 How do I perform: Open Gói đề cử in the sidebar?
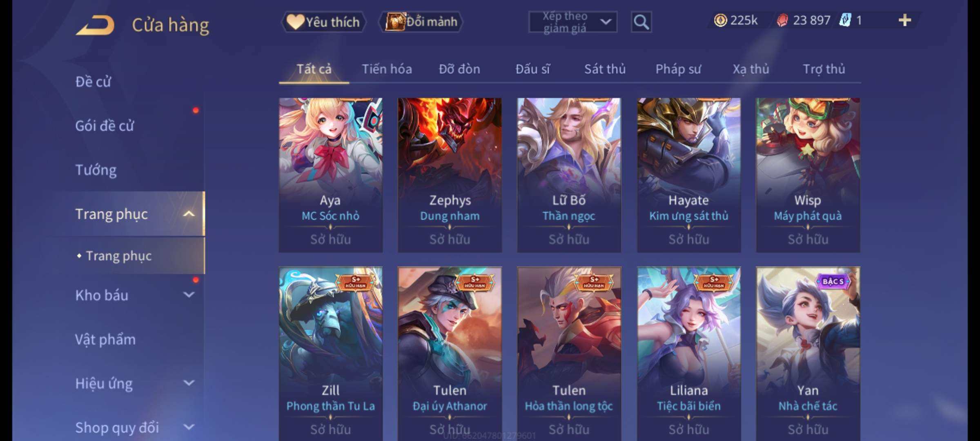(x=105, y=126)
